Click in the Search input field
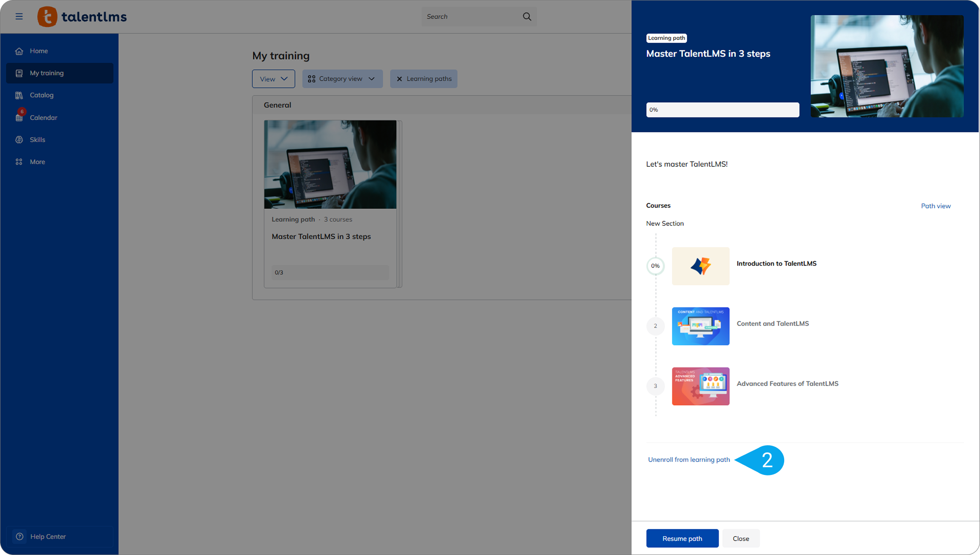 [472, 17]
